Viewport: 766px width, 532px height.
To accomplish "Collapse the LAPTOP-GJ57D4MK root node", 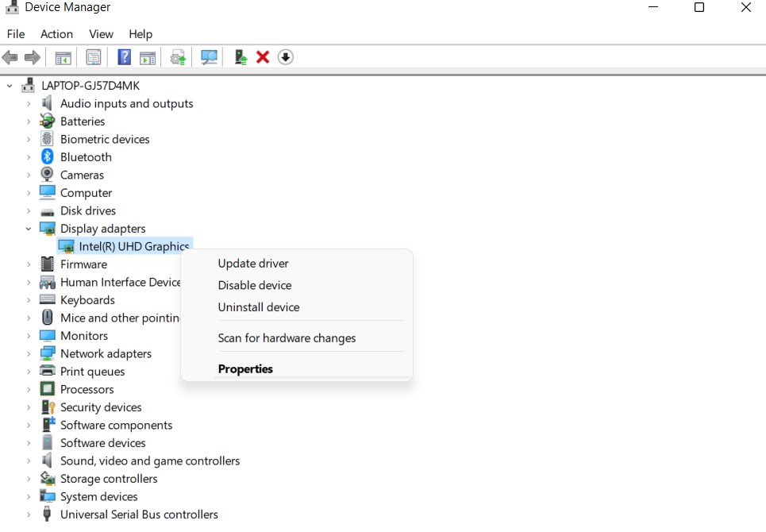I will 10,86.
